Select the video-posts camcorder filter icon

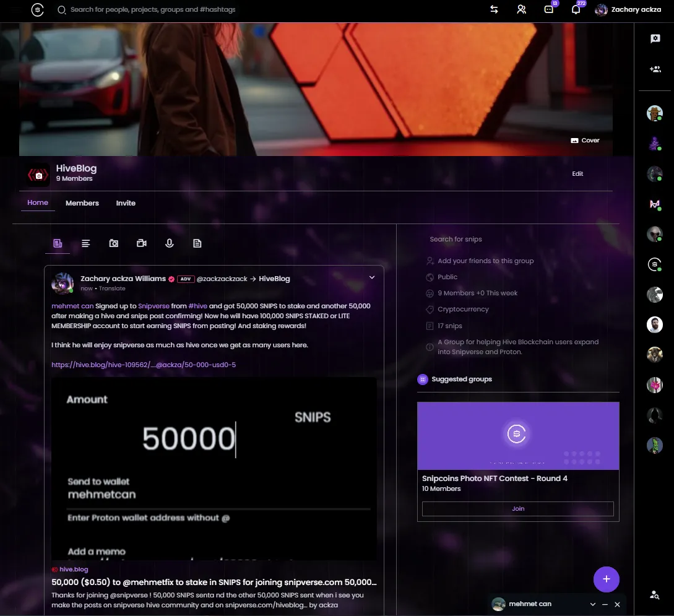pyautogui.click(x=141, y=243)
